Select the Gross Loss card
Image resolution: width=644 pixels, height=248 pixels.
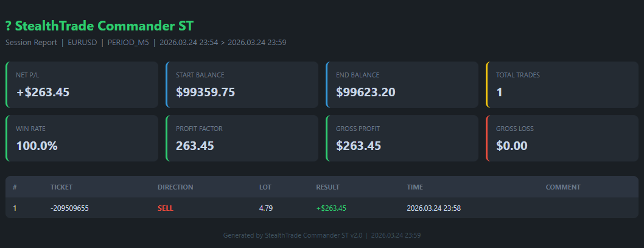(562, 138)
